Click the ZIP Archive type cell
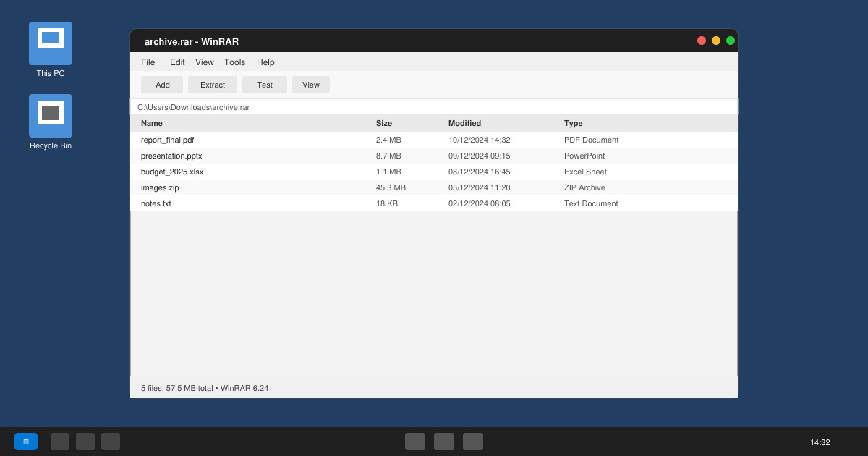Image resolution: width=868 pixels, height=456 pixels. (584, 187)
